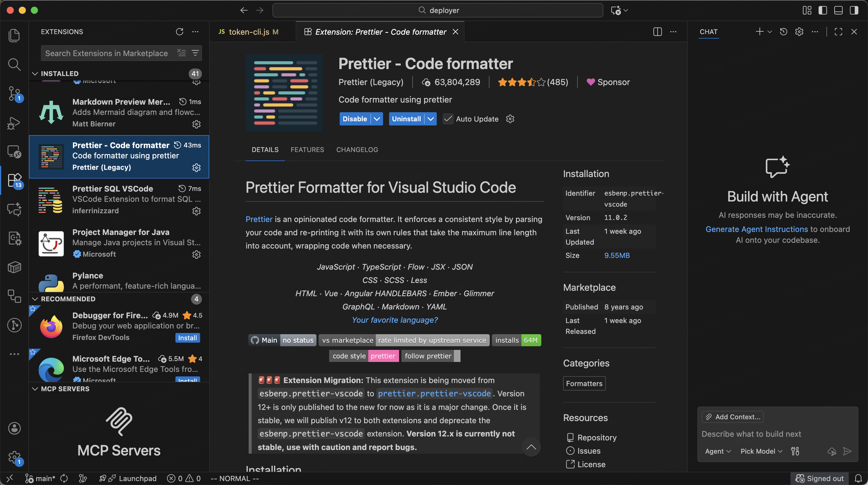Open Run and Debug view
The height and width of the screenshot is (485, 868).
coord(14,123)
